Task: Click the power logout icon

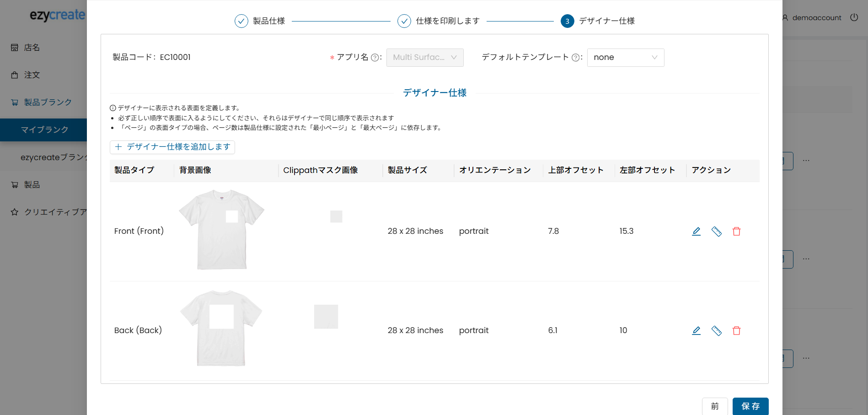Action: point(854,17)
